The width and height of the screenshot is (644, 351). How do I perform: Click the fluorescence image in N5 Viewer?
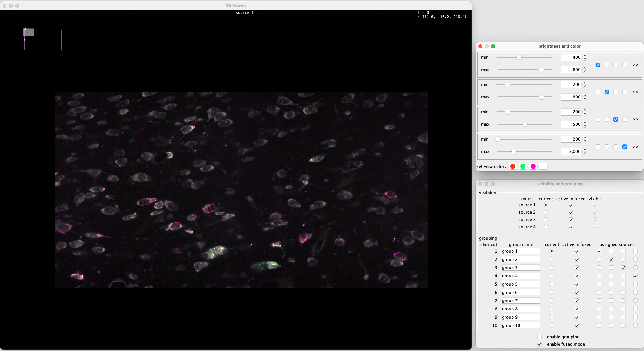click(x=242, y=190)
